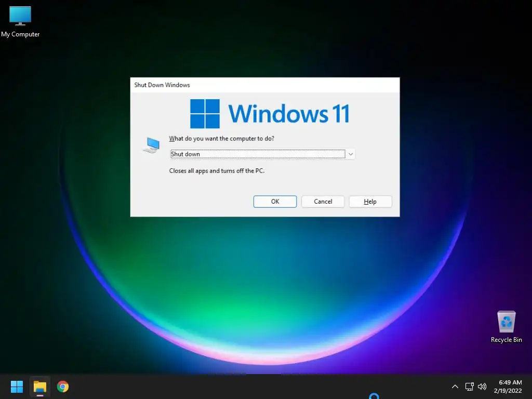Select the Recycle Bin desktop icon
The image size is (532, 399).
506,327
